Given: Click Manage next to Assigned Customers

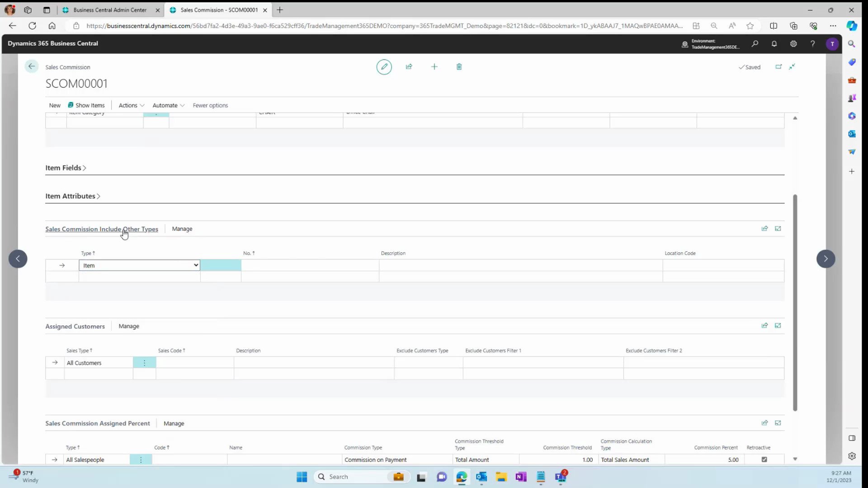Looking at the screenshot, I should 128,326.
